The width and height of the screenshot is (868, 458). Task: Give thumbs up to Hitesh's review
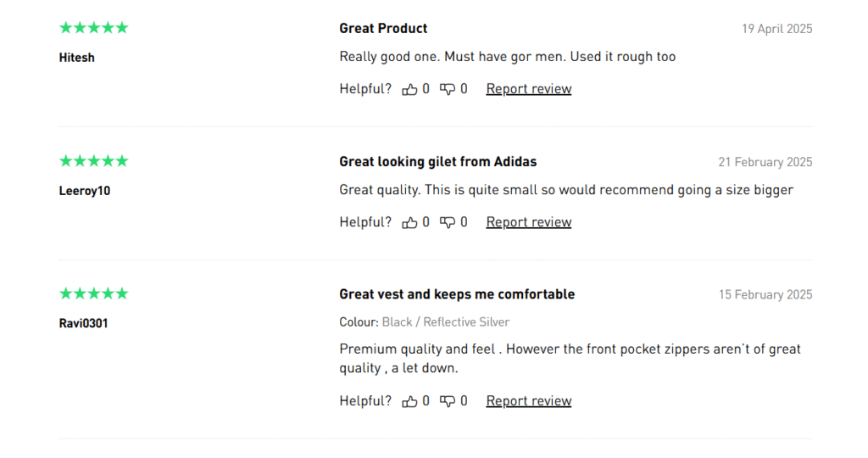click(x=409, y=89)
